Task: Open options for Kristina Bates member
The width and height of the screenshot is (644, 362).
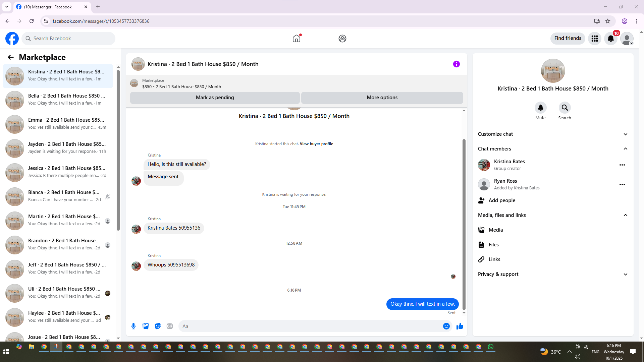Action: point(622,165)
